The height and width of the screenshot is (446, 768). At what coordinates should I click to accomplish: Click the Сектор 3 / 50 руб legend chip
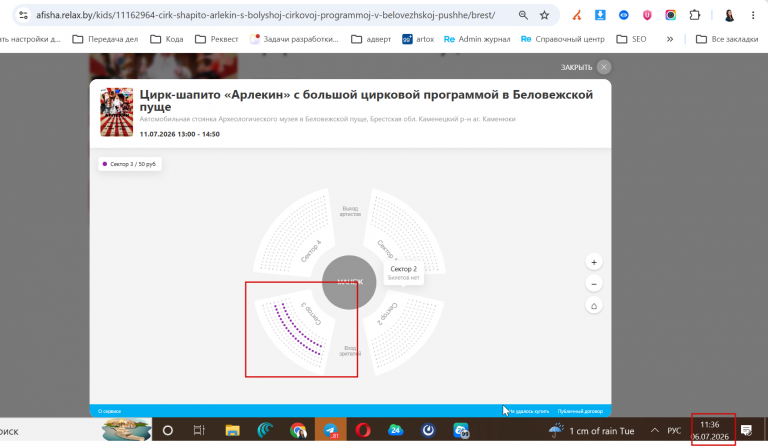coord(130,164)
